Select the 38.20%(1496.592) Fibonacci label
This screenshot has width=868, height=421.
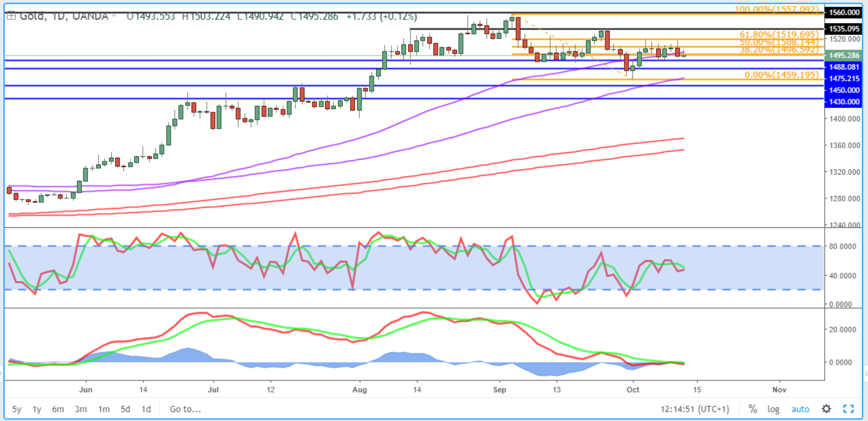pos(779,50)
